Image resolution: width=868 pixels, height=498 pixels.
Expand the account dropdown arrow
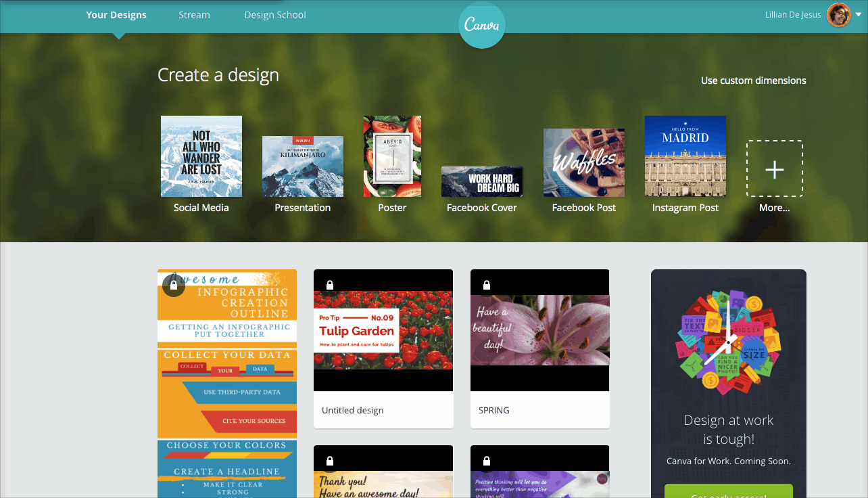859,15
